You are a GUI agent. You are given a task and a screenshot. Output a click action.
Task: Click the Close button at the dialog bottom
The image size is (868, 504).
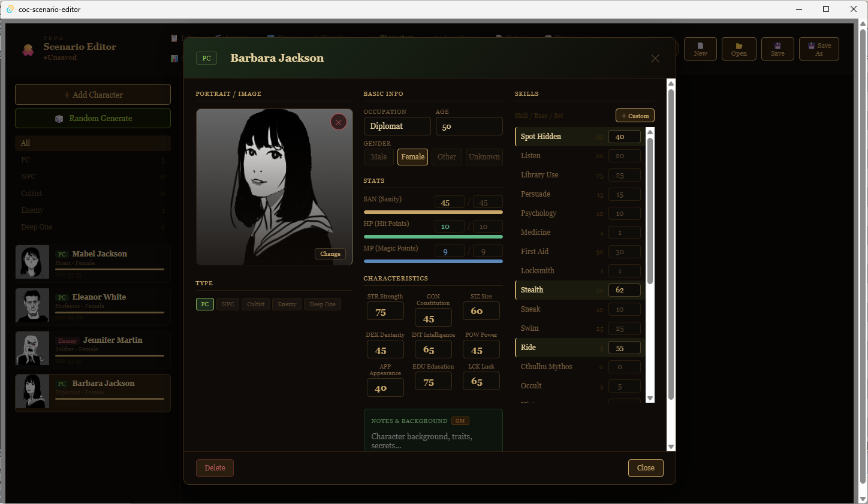pos(646,468)
